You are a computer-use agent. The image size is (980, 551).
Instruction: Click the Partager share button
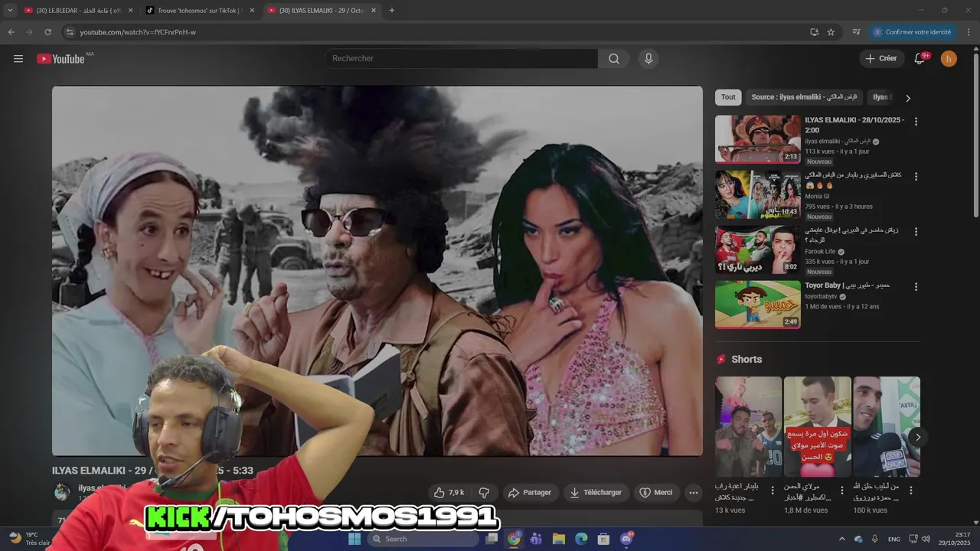click(530, 493)
